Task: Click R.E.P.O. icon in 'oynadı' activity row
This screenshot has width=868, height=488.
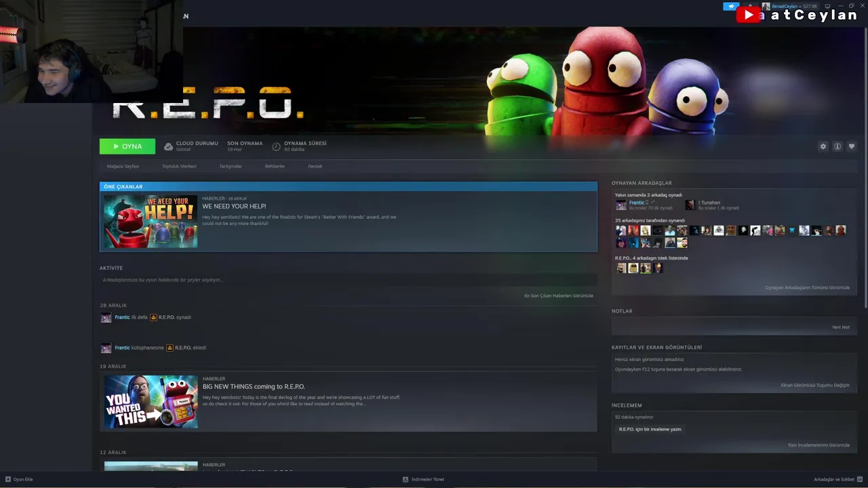Action: click(153, 317)
